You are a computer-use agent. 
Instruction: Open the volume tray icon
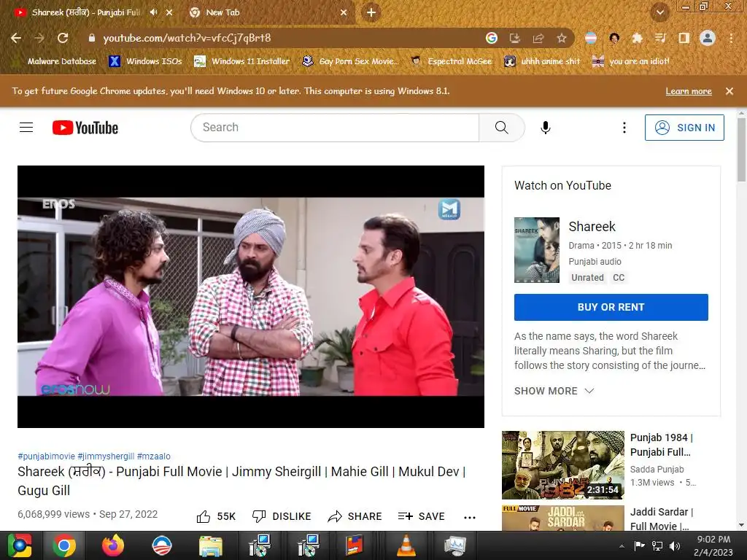[675, 546]
